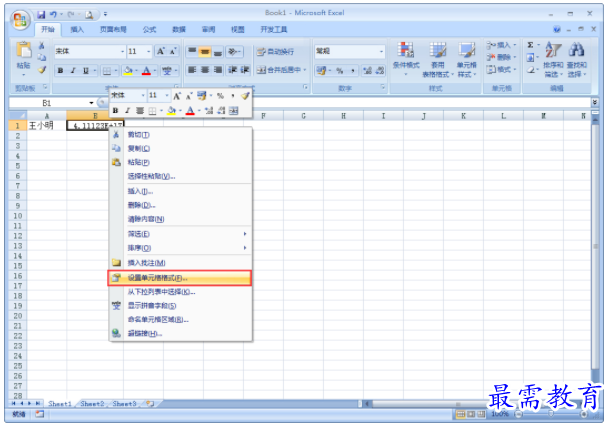The width and height of the screenshot is (610, 428).
Task: Toggle the highlighted Middle Align button
Action: pos(205,51)
